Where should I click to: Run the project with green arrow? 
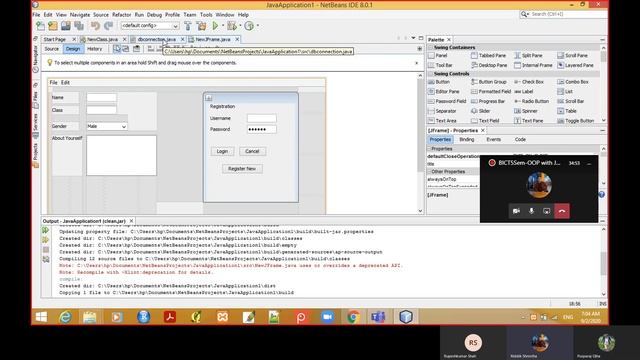215,26
